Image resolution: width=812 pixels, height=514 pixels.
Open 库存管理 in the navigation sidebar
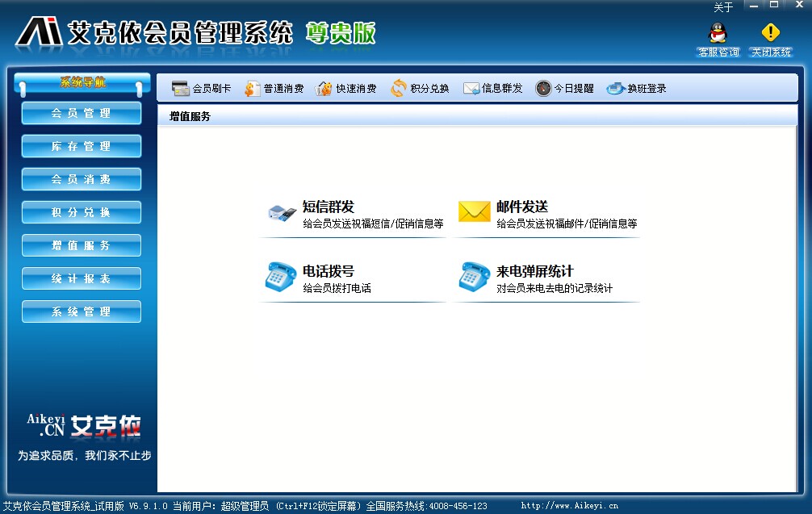(82, 147)
